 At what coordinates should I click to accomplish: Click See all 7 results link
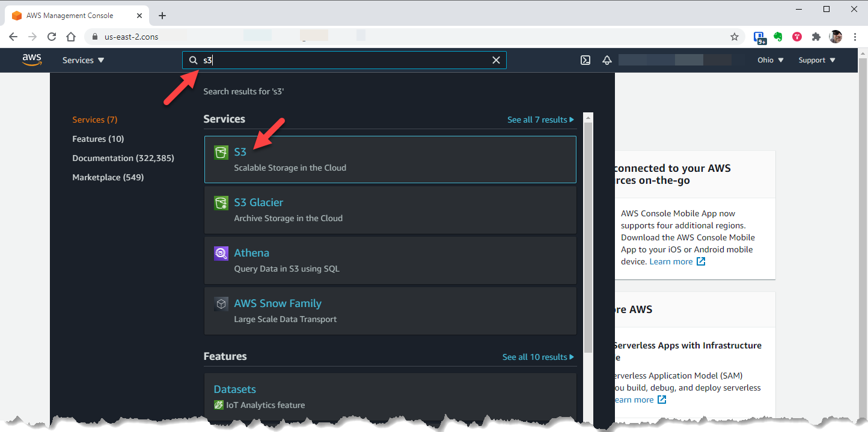click(540, 120)
